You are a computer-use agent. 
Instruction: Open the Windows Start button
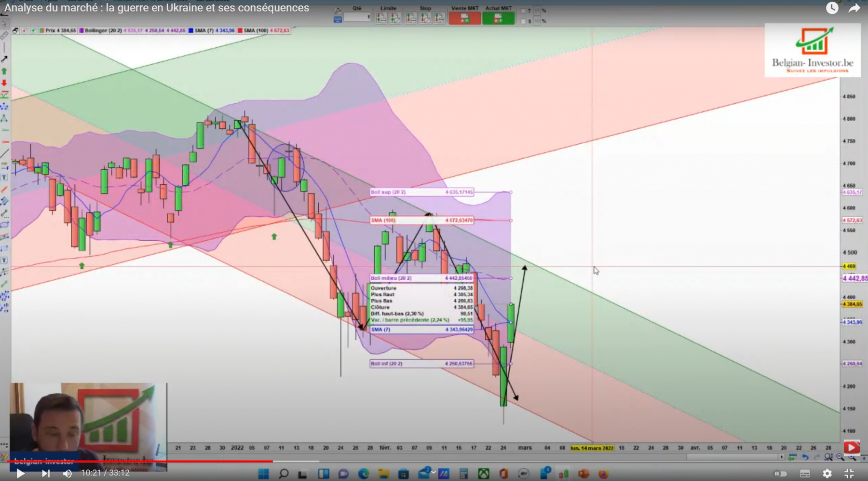[x=263, y=474]
